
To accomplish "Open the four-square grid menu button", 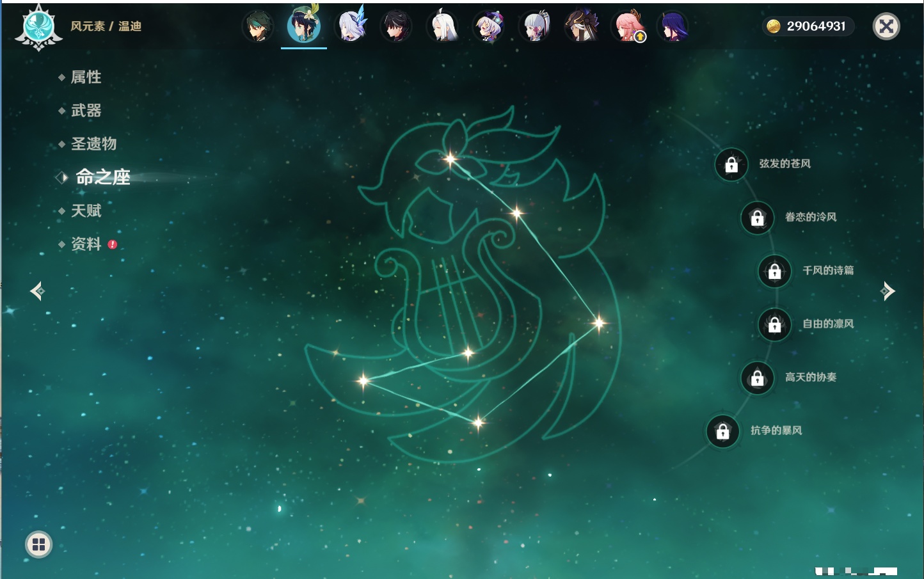I will coord(38,545).
